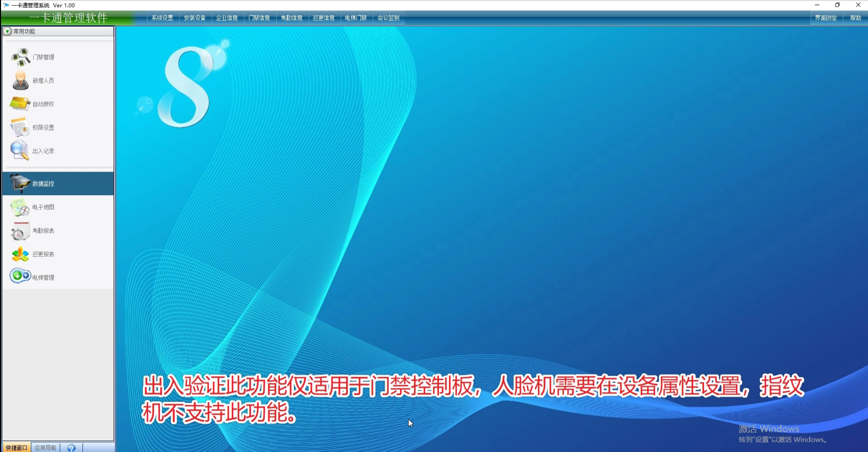Click the 新增人员 add person icon
This screenshot has height=452, width=868.
point(21,80)
